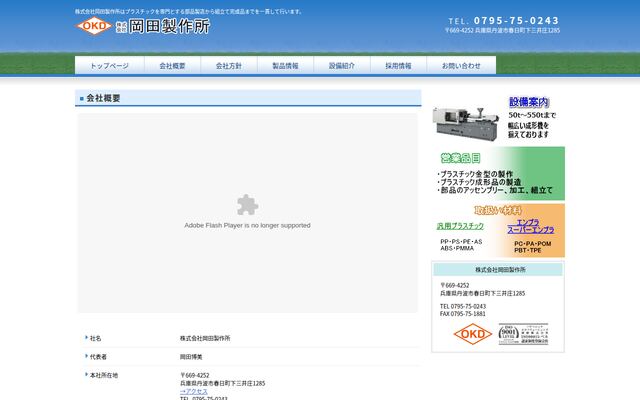Image resolution: width=640 pixels, height=400 pixels.
Task: Click the sidebar TEL 0795-75-0243 text
Action: 463,307
